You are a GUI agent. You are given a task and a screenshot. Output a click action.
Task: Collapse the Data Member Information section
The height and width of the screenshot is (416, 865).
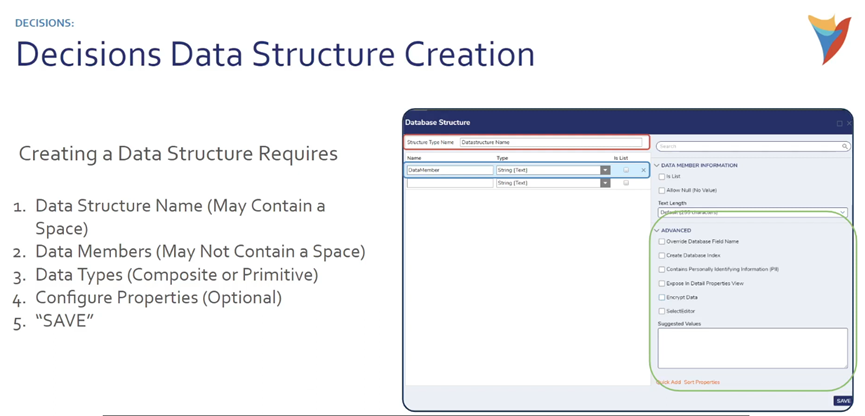click(656, 166)
